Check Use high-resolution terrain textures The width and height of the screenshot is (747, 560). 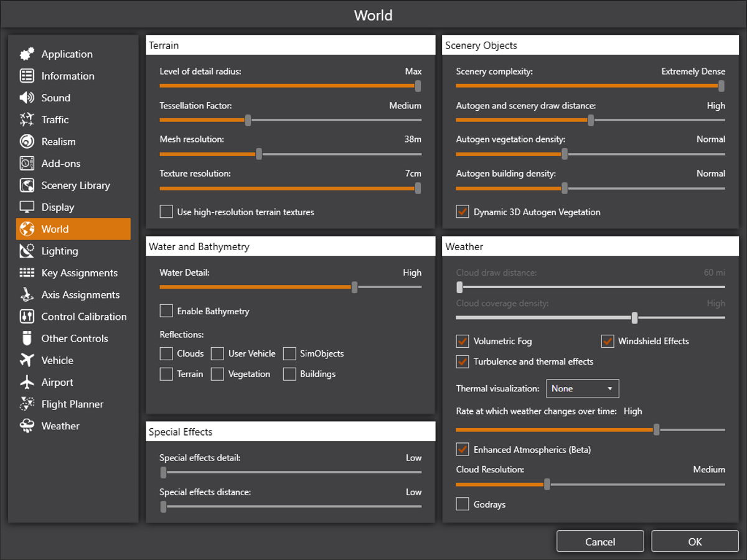coord(166,212)
